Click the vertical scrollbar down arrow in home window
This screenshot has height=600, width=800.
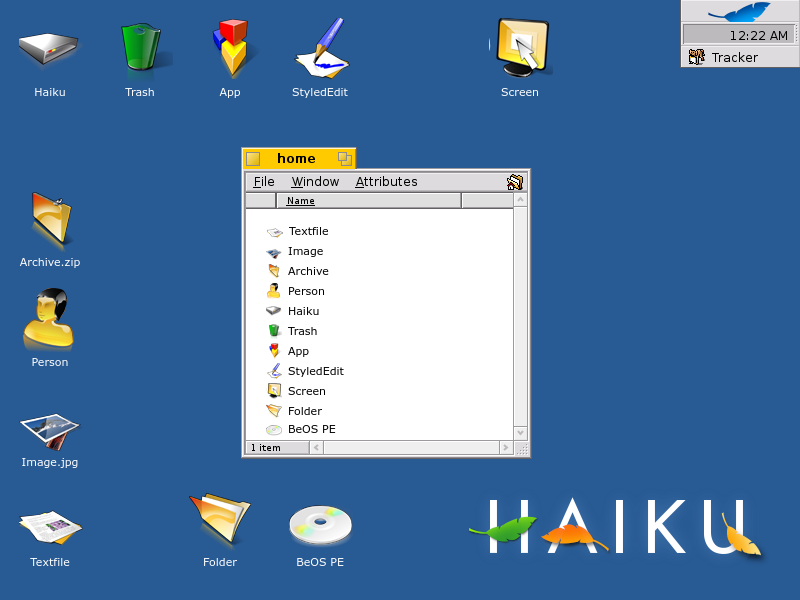pyautogui.click(x=520, y=433)
